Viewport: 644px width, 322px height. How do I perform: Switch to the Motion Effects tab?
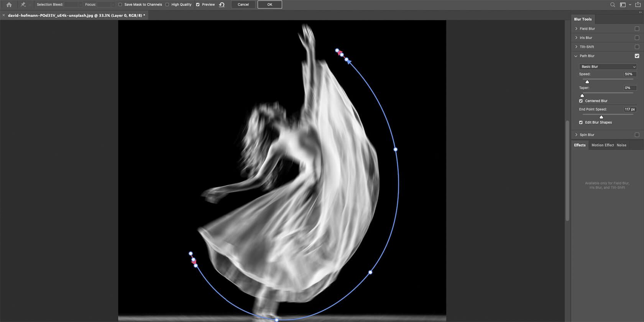pos(602,145)
